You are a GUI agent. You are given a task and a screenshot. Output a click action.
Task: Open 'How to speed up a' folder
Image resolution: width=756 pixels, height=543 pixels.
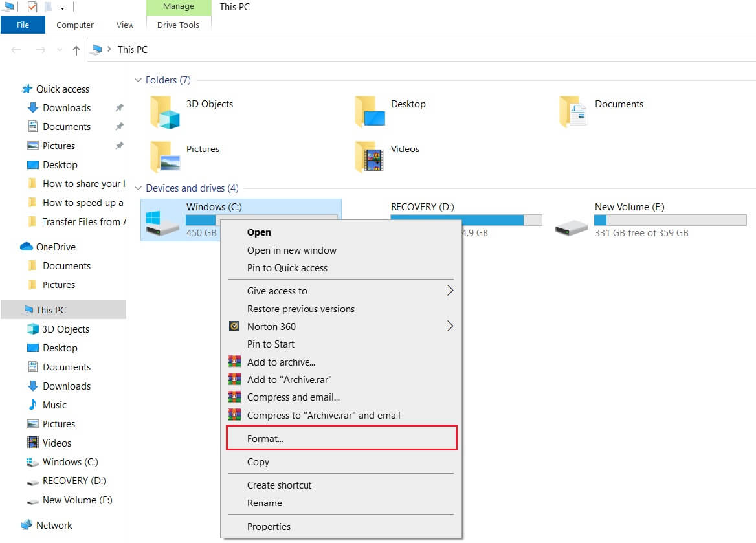click(76, 203)
